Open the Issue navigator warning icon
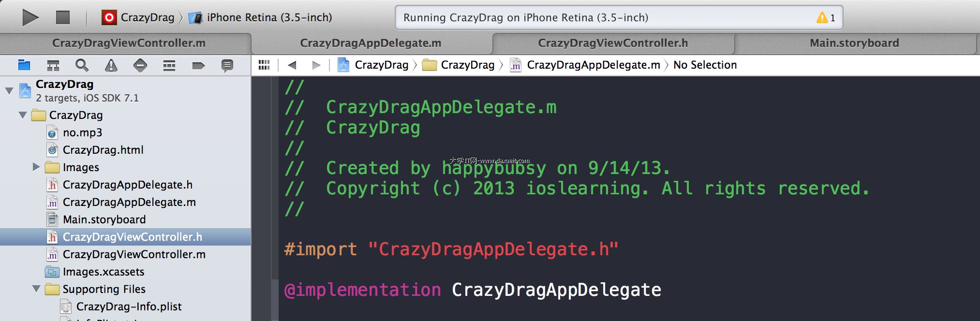 coord(111,65)
